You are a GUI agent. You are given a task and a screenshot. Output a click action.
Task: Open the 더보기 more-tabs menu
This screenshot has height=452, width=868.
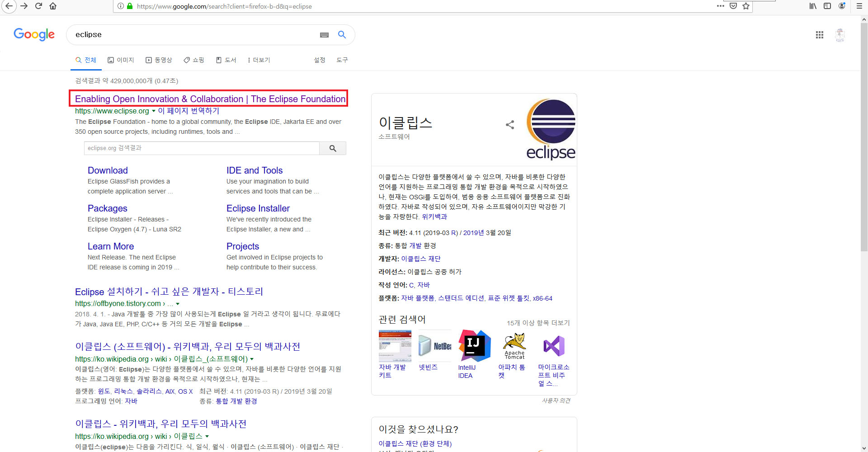coord(259,60)
